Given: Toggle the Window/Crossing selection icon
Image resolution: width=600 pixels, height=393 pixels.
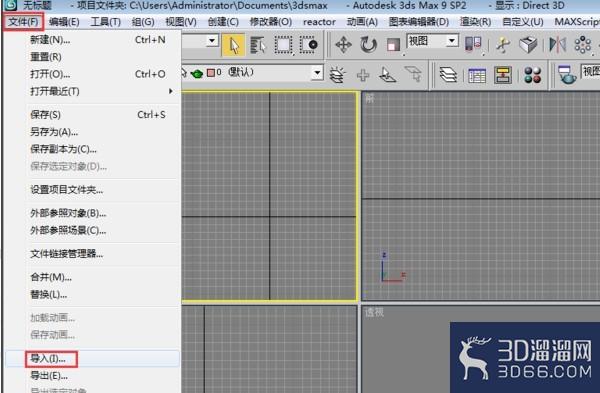Looking at the screenshot, I should pyautogui.click(x=308, y=45).
